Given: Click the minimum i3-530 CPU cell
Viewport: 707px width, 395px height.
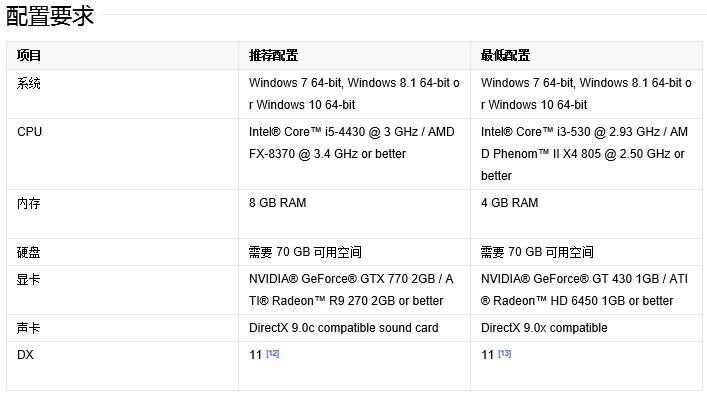Looking at the screenshot, I should tap(586, 154).
